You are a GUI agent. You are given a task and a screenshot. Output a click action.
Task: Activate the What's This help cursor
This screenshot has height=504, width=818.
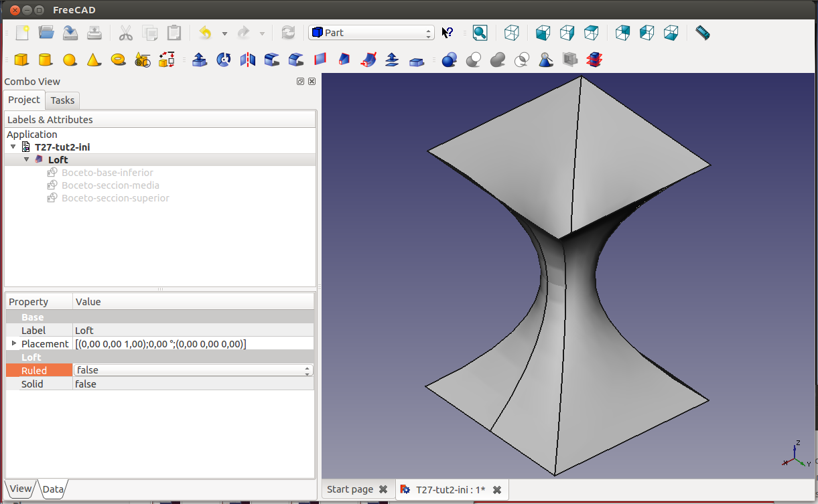448,33
